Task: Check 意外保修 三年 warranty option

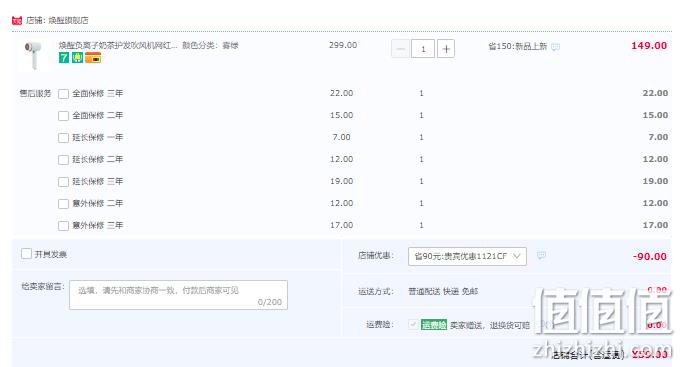Action: [64, 226]
